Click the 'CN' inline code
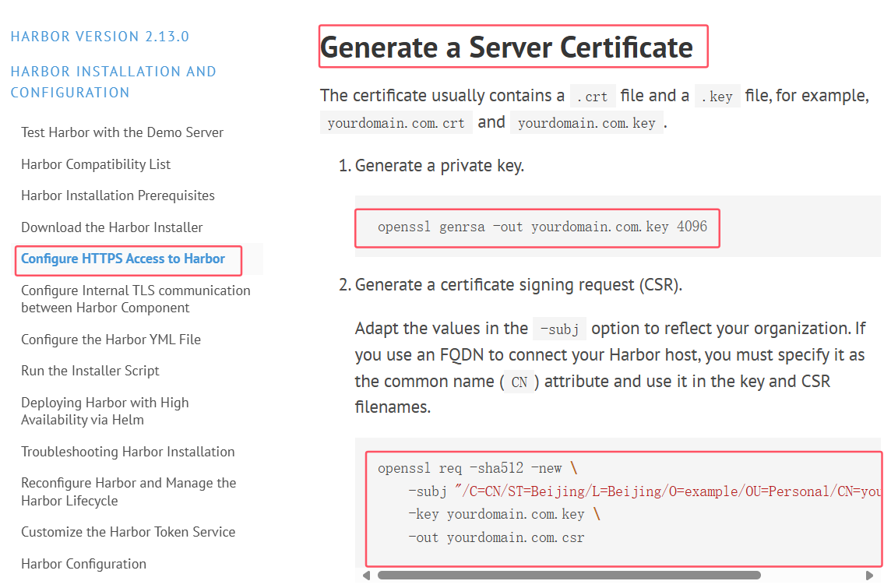This screenshot has height=588, width=884. [x=519, y=382]
